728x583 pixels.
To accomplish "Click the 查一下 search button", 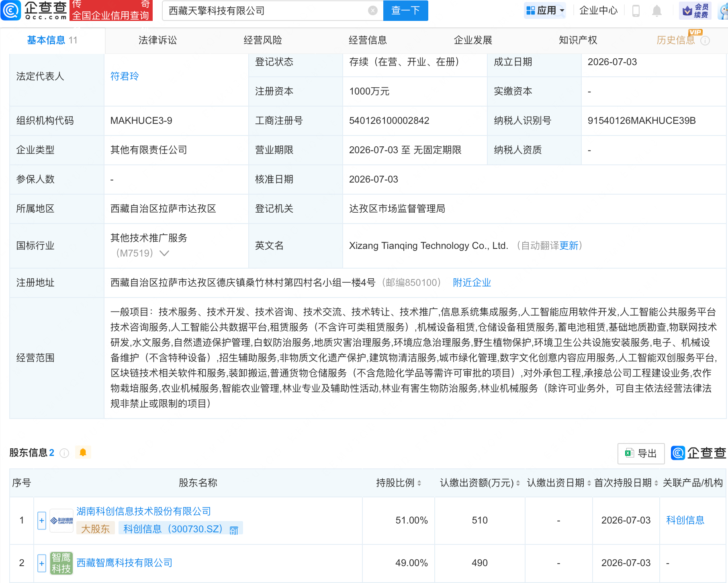I will tap(406, 11).
